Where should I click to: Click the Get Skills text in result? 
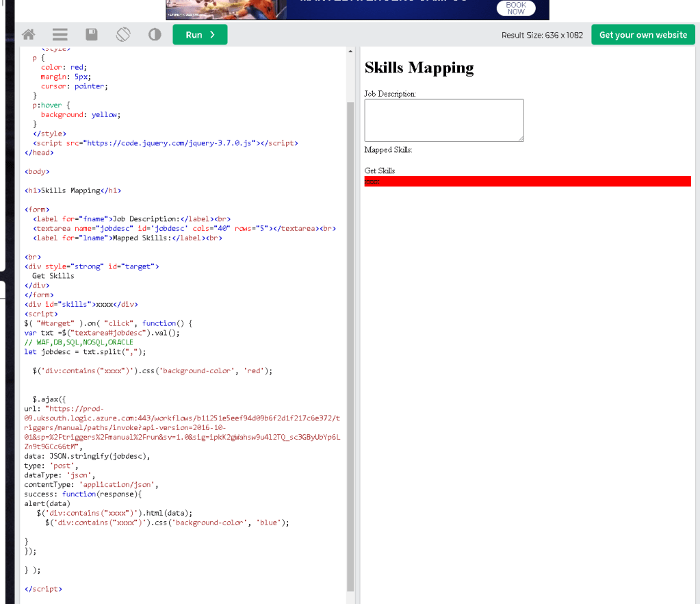tap(380, 171)
